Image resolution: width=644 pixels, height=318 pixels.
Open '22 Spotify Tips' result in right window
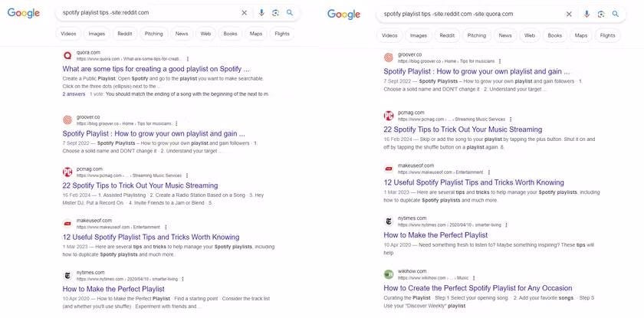(463, 129)
